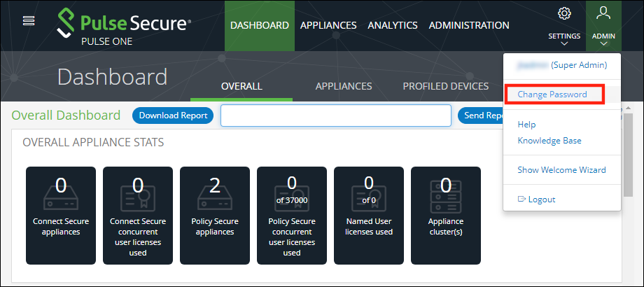The height and width of the screenshot is (287, 644).
Task: Click the Named User licenses used tile
Action: click(x=369, y=216)
